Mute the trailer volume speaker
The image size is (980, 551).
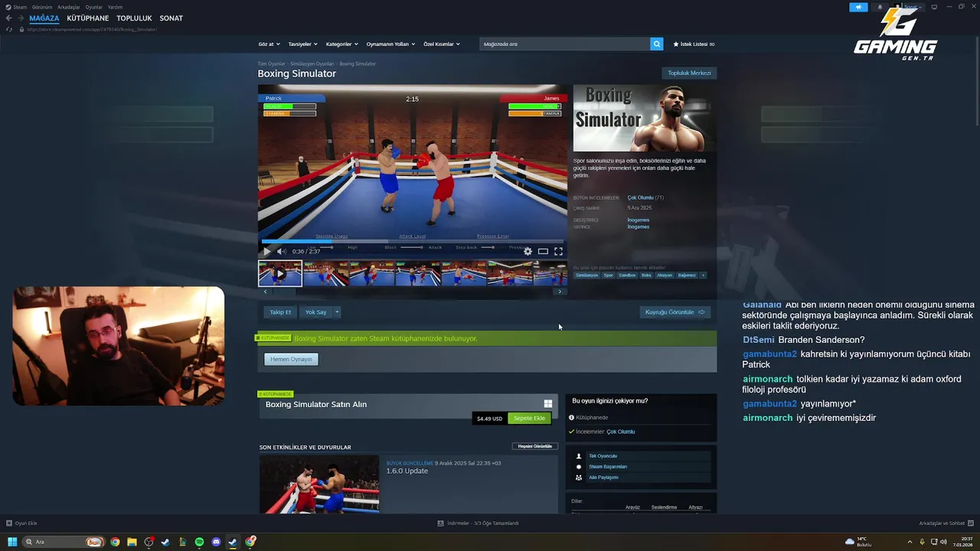pos(281,251)
